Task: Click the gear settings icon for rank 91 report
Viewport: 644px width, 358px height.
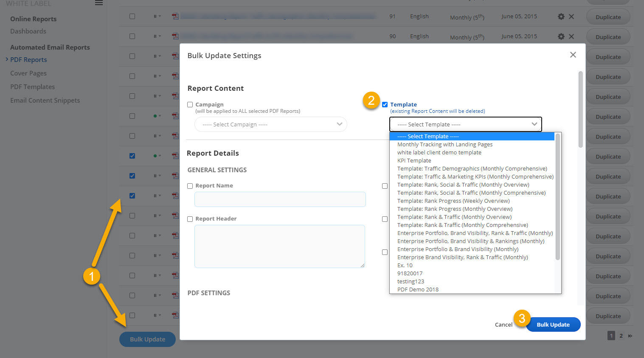Action: [x=561, y=17]
